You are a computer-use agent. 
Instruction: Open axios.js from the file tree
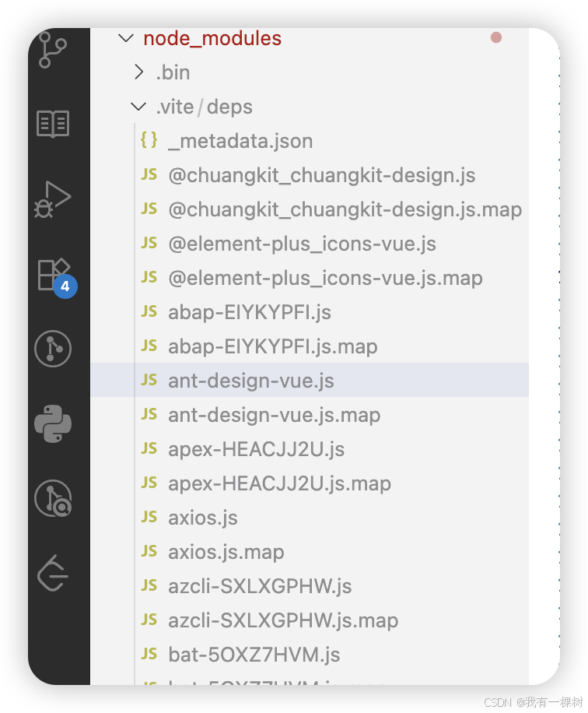203,517
